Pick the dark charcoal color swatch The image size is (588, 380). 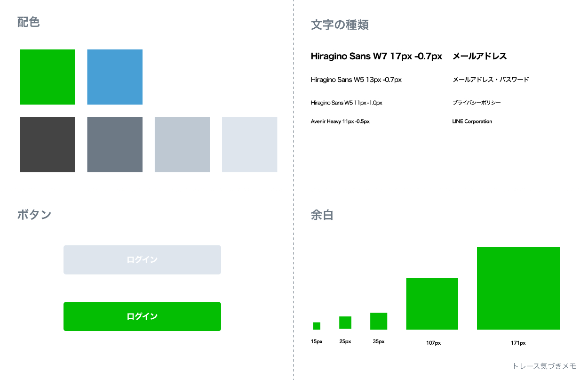coord(48,144)
